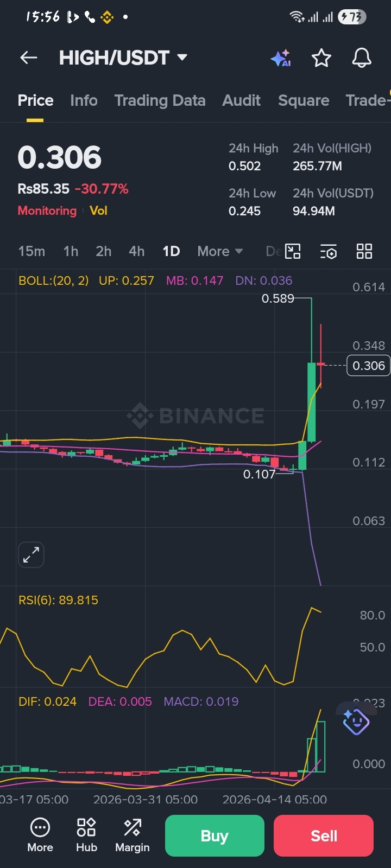
Task: Open the AI assistant sparkle icon
Action: [281, 58]
